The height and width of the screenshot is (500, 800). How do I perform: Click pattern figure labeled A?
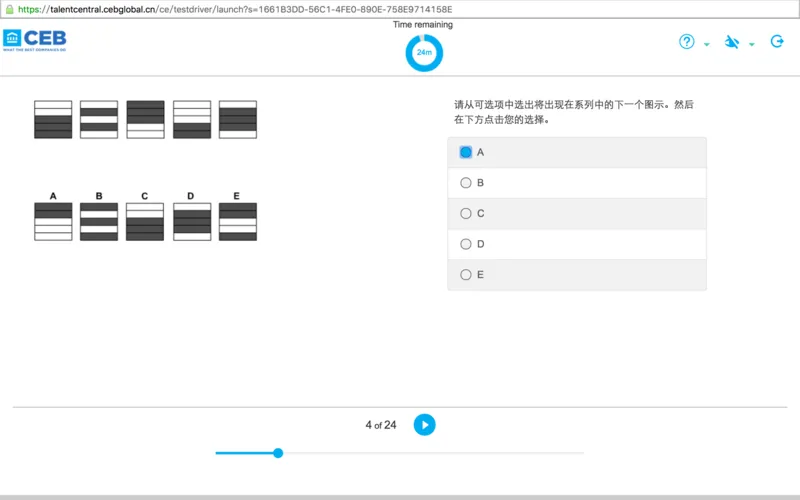(x=53, y=221)
